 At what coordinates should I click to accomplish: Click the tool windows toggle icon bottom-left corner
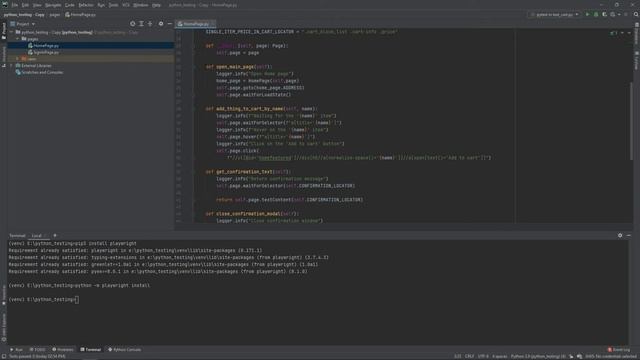[4, 356]
